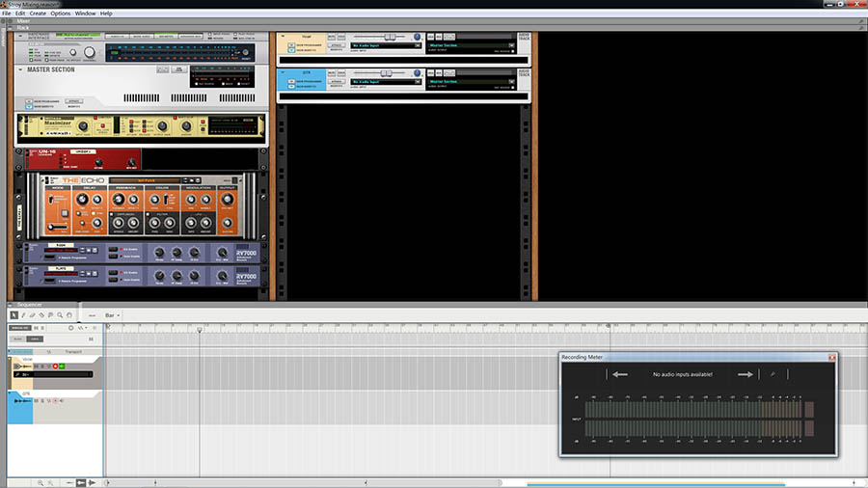
Task: Collapse the Vocal track in track list
Action: 10,359
